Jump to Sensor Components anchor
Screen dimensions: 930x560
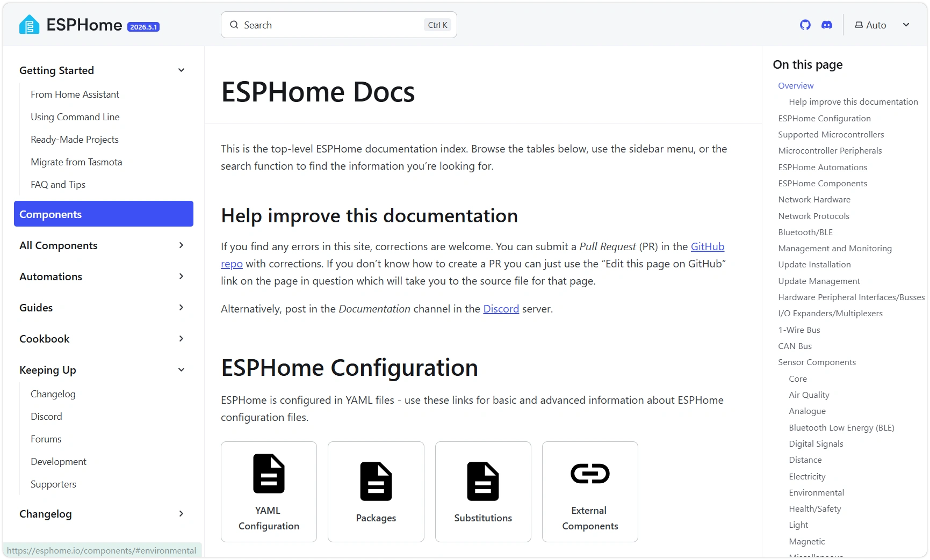[x=817, y=362]
